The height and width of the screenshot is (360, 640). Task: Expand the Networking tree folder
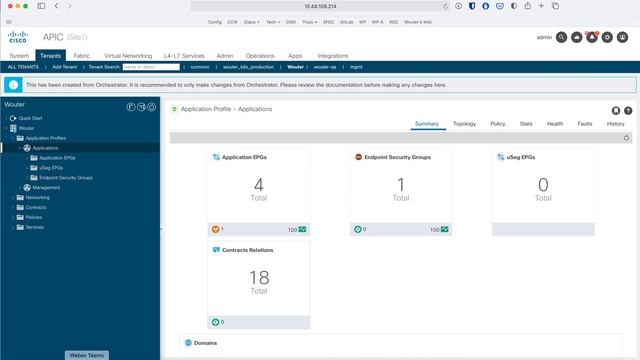[x=13, y=198]
